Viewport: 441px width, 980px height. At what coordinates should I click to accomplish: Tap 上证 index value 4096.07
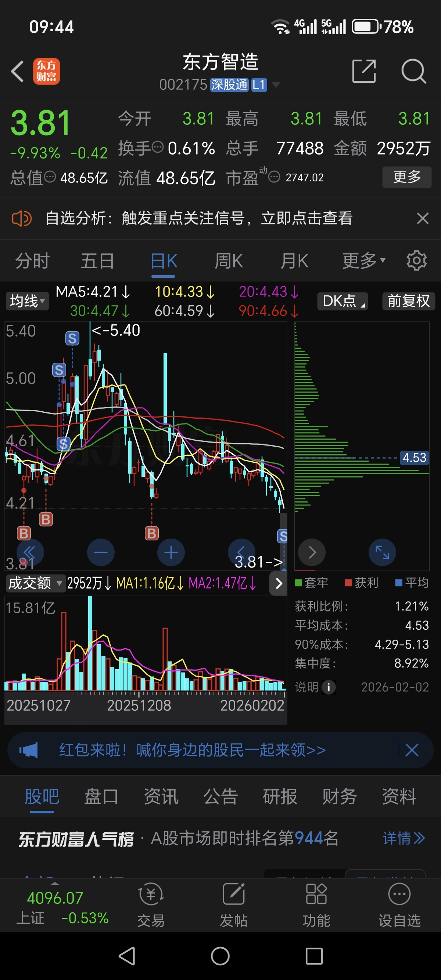pos(55,898)
